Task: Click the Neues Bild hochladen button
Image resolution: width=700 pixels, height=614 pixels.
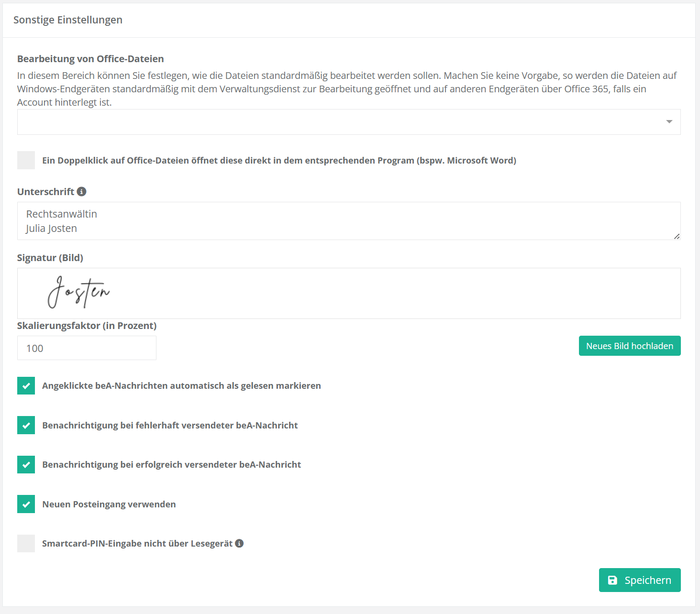Action: (629, 346)
